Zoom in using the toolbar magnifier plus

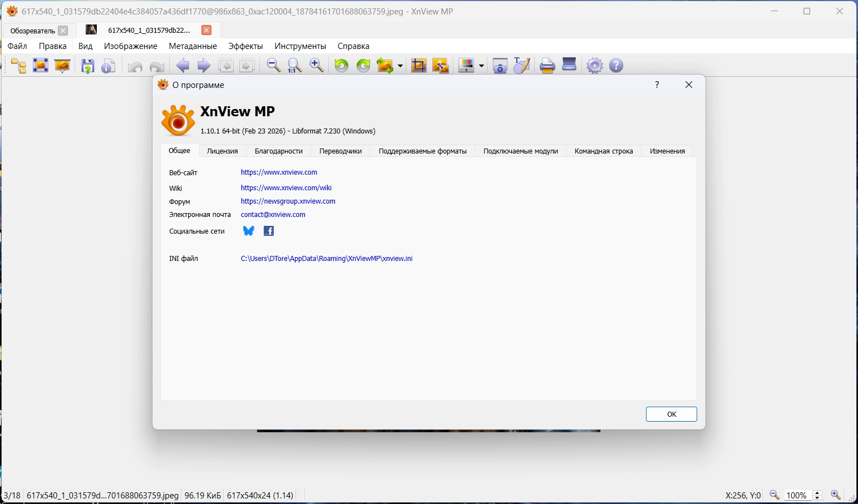pos(316,66)
